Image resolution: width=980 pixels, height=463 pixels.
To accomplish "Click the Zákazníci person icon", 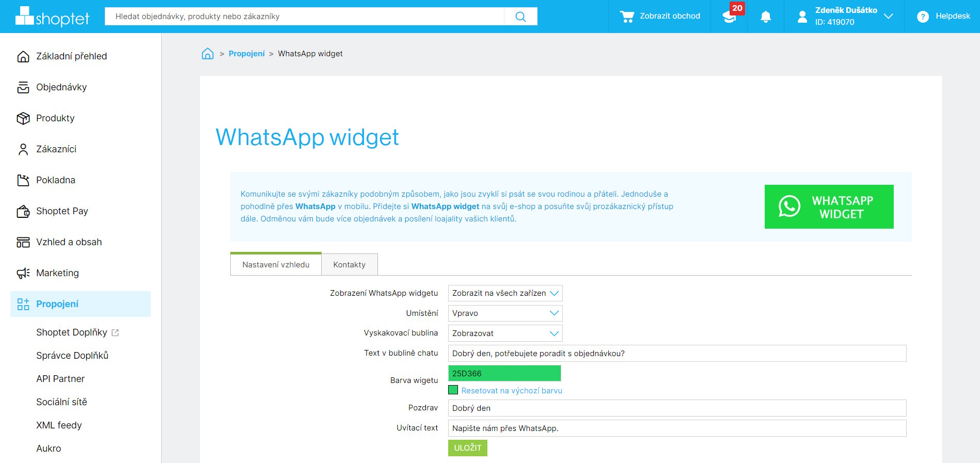I will point(23,149).
